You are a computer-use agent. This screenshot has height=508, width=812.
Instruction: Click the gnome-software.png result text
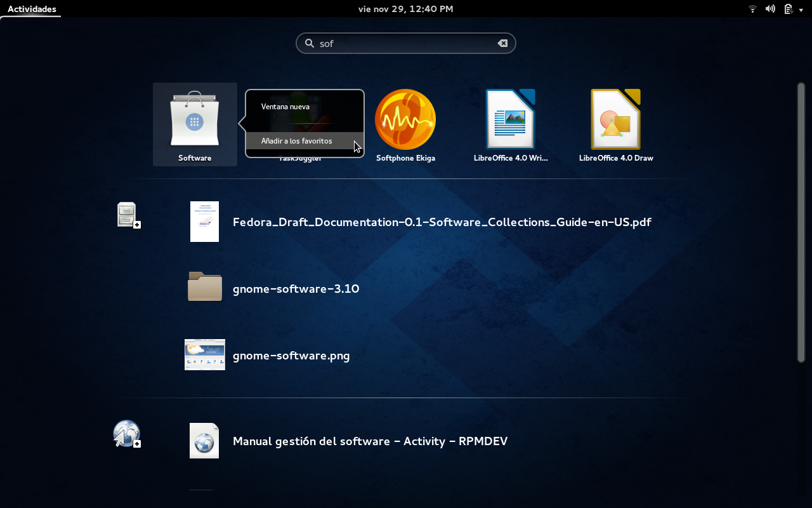coord(291,356)
